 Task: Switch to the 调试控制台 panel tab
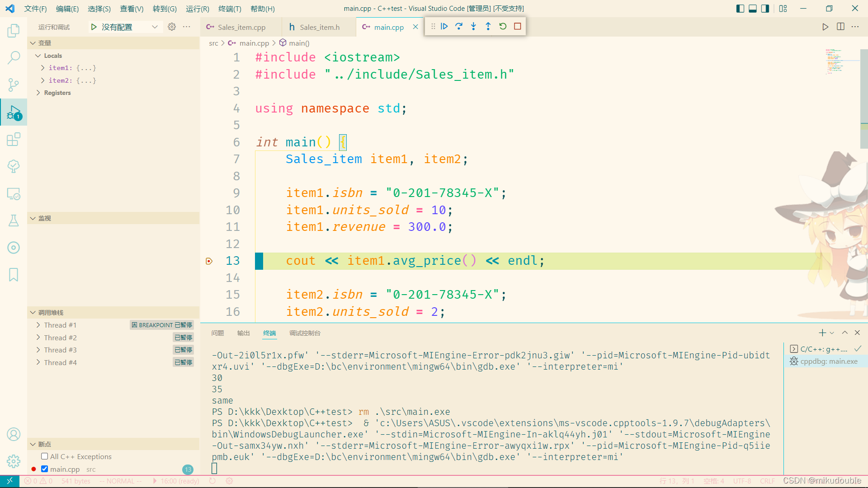point(305,333)
